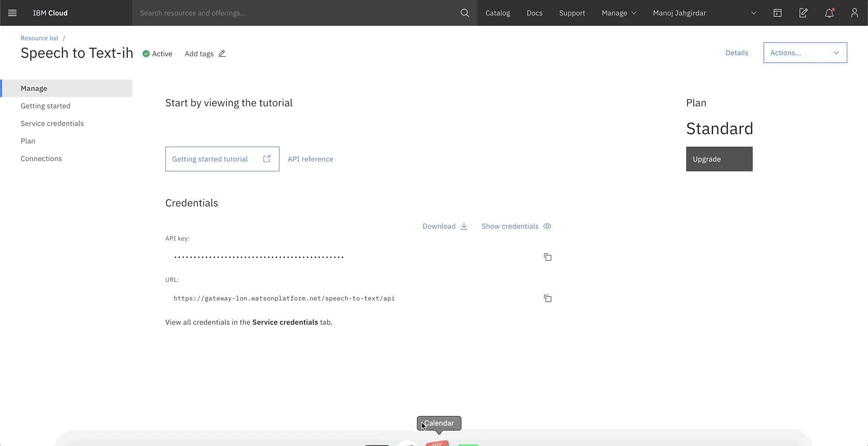Select the masked API key value
Viewport: 868px width, 446px height.
tap(259, 257)
